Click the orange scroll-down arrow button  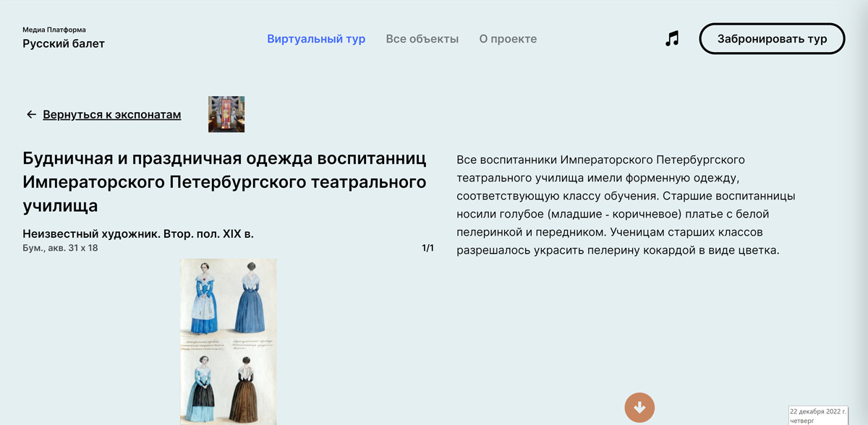click(x=639, y=407)
